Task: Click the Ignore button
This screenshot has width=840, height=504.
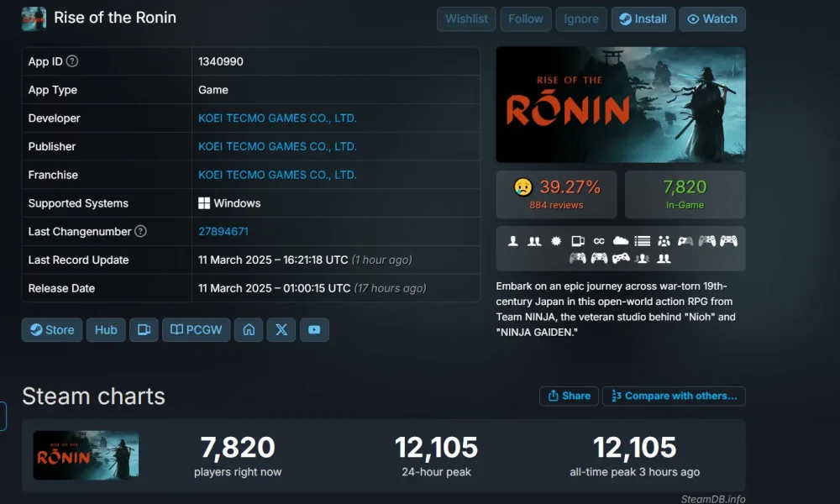Action: (581, 19)
